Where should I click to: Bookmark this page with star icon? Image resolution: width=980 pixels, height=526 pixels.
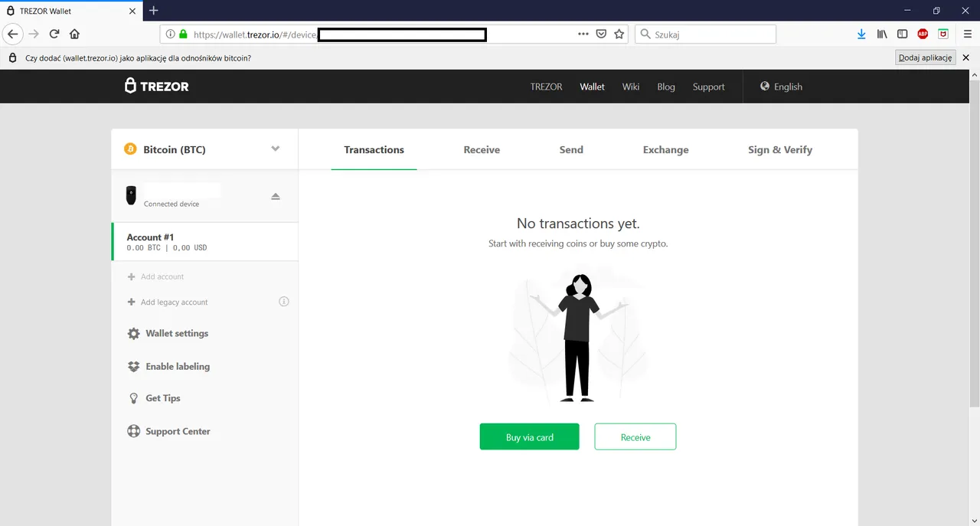(619, 34)
